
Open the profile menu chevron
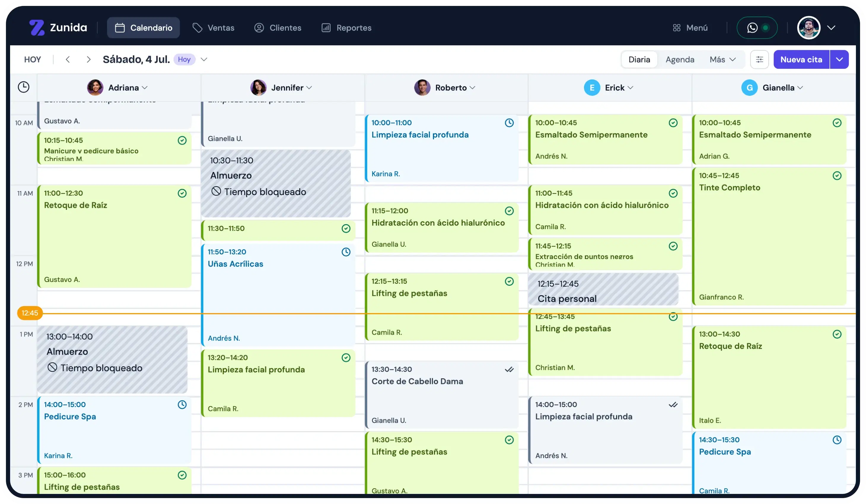[831, 28]
